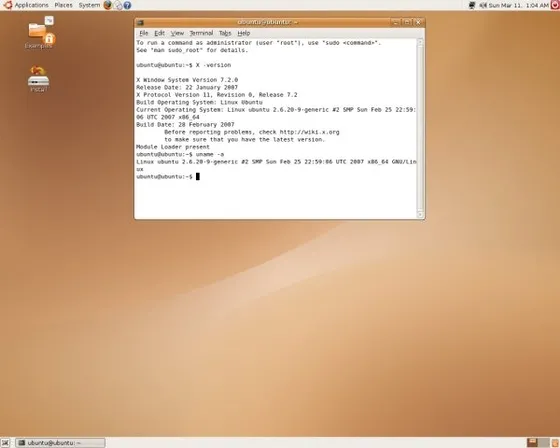Screen dimensions: 560x448
Task: Open the Examples folder desktop icon
Action: (39, 33)
